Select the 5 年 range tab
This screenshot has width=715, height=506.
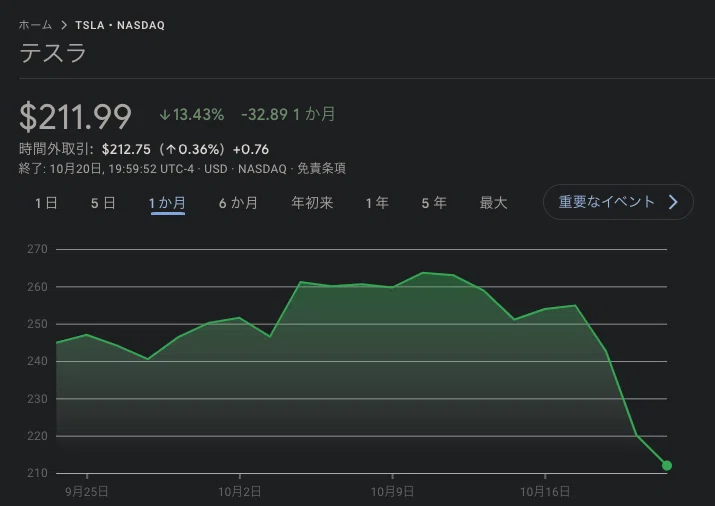click(434, 203)
